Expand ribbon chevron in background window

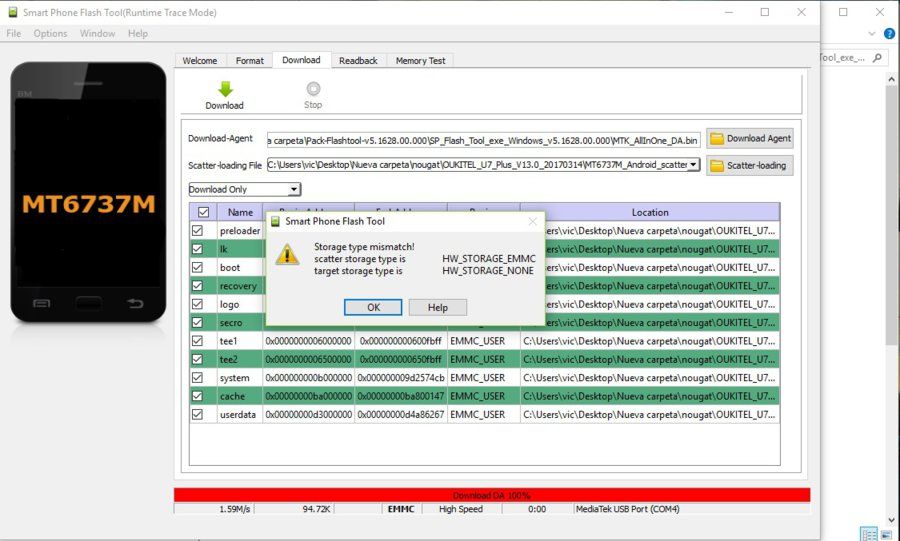coord(872,33)
